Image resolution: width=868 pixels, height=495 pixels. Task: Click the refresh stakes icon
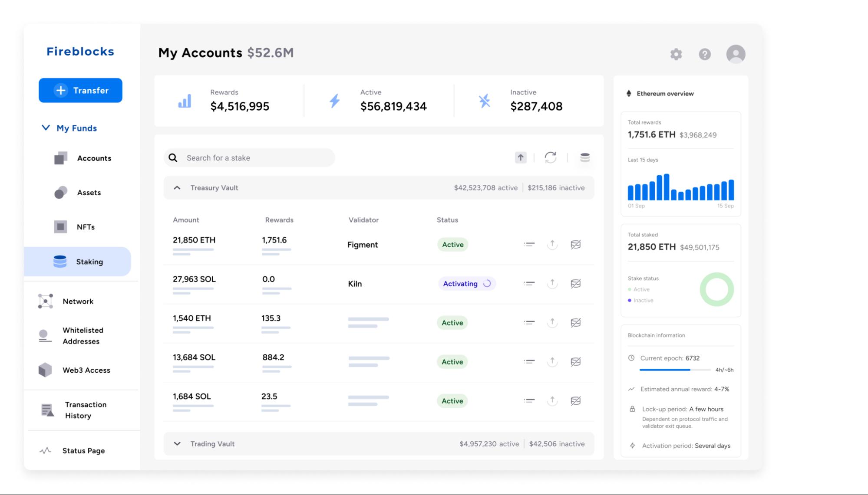click(x=551, y=157)
